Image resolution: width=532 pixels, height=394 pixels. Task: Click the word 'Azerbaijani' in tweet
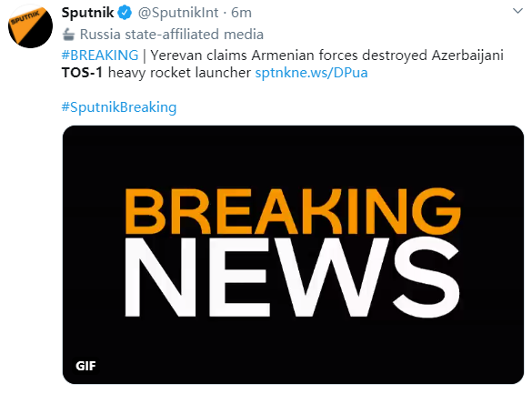[x=467, y=56]
